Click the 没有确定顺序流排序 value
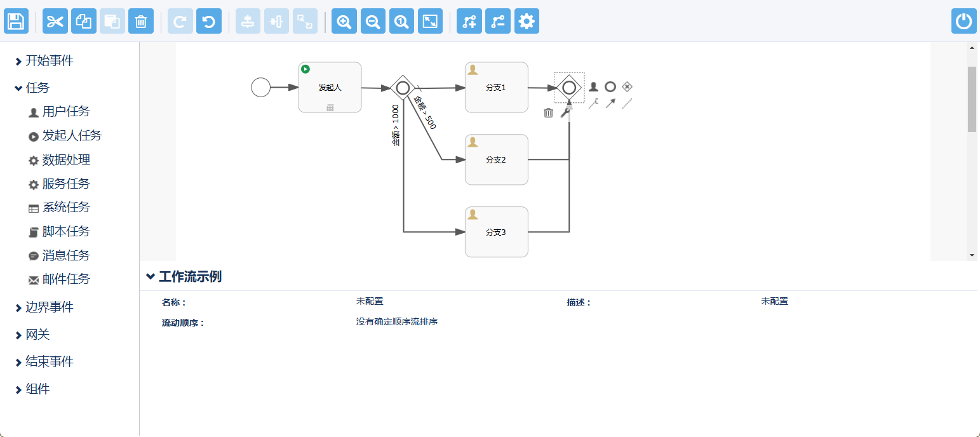The width and height of the screenshot is (980, 437). pos(397,321)
